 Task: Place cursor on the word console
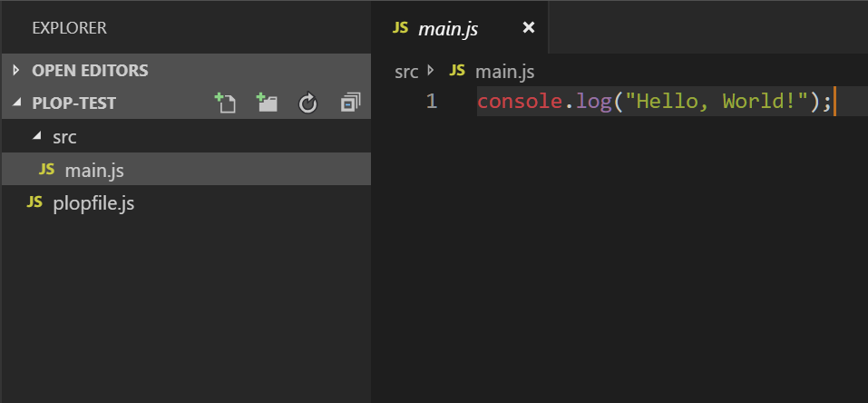tap(519, 102)
